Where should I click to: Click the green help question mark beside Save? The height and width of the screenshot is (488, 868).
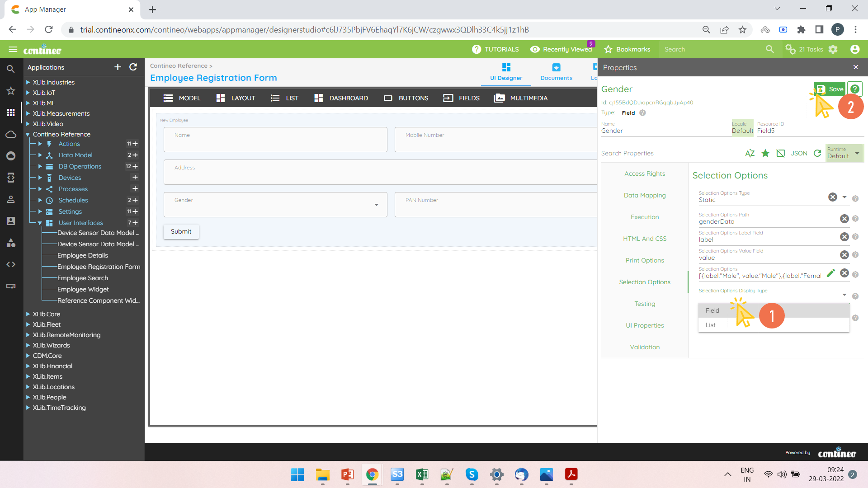pyautogui.click(x=854, y=89)
